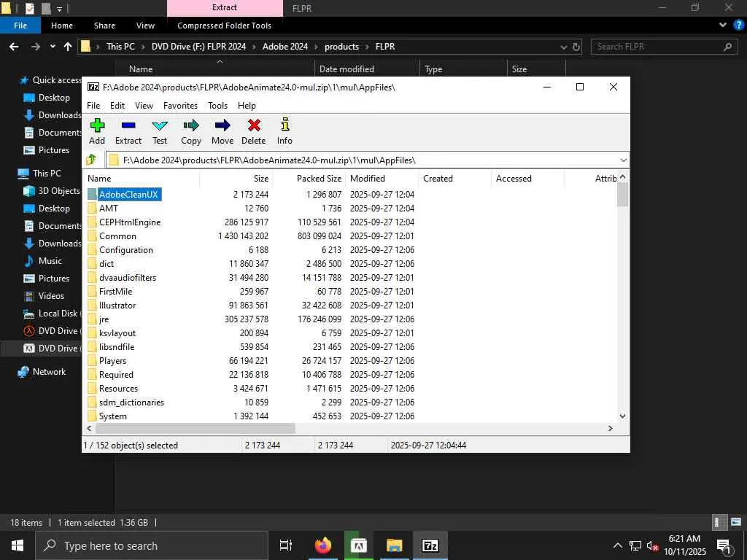The height and width of the screenshot is (560, 747).
Task: Open the 7-Zip View menu
Action: [x=144, y=106]
